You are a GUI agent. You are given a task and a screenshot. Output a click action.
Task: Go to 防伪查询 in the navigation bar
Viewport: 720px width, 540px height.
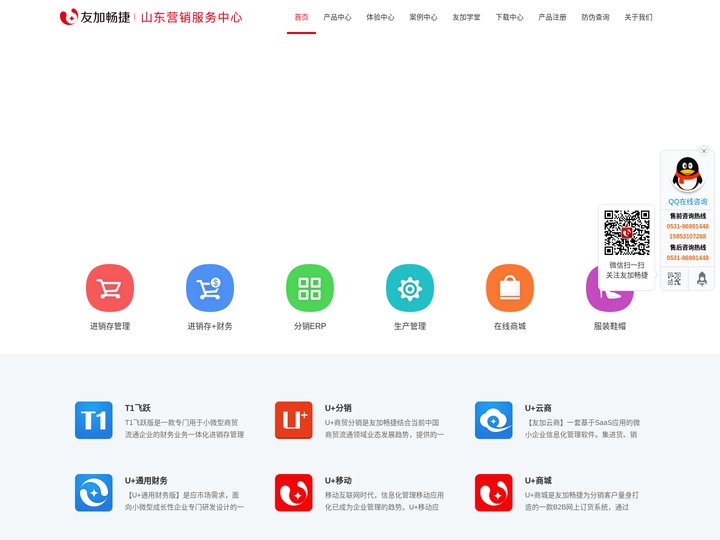pos(595,17)
